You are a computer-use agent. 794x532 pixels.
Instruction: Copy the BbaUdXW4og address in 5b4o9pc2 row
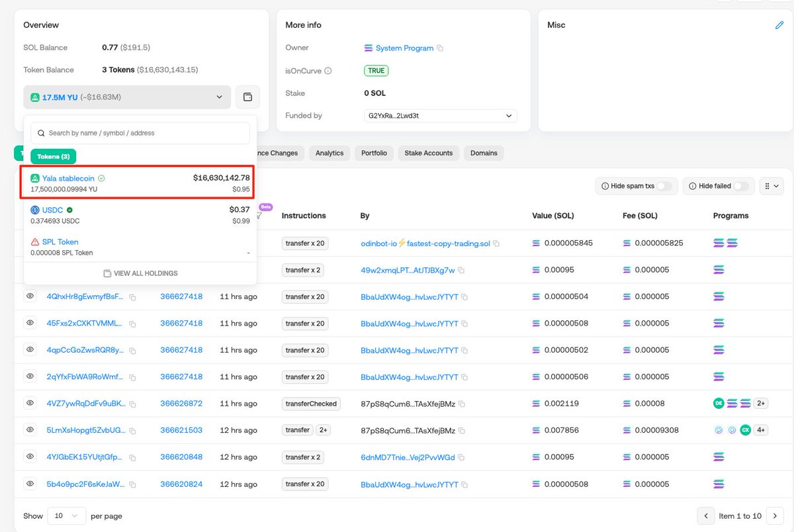coord(464,484)
